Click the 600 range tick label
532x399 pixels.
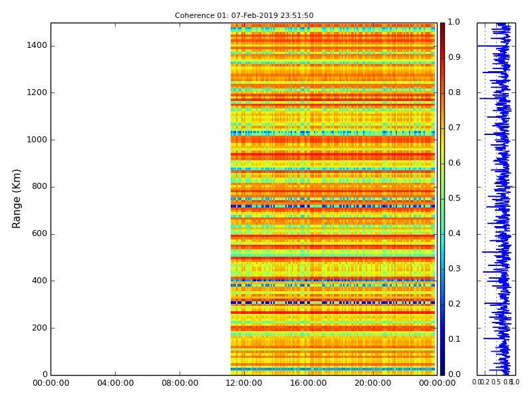pos(39,234)
